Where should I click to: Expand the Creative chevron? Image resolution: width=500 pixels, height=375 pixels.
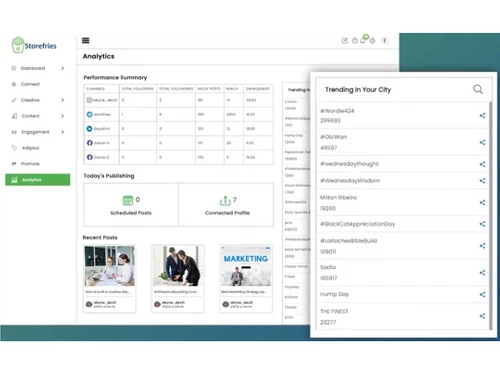point(62,100)
